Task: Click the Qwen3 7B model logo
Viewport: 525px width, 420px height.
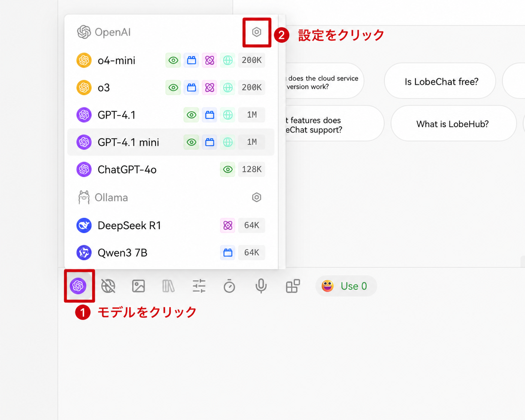Action: (x=84, y=253)
